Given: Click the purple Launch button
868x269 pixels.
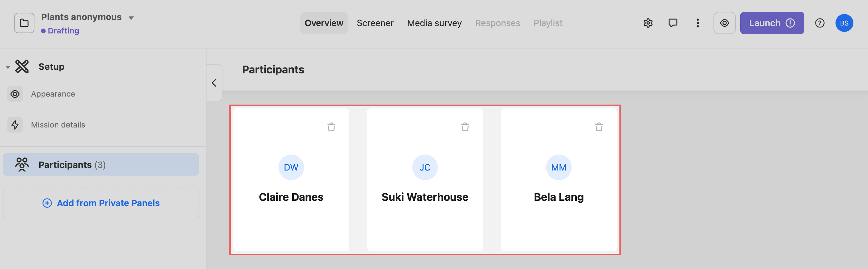Looking at the screenshot, I should coord(772,23).
